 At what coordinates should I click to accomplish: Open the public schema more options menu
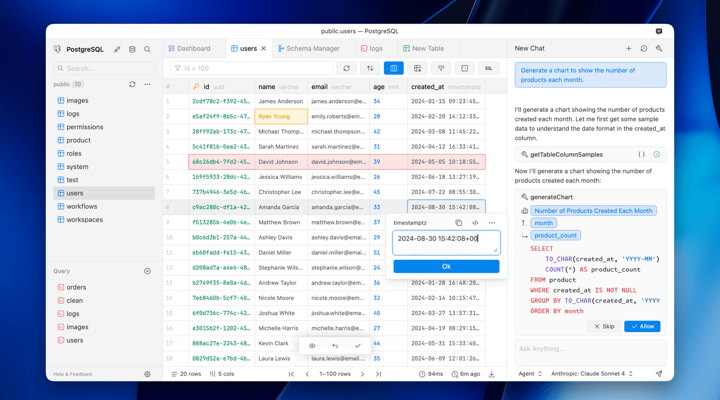pos(147,84)
